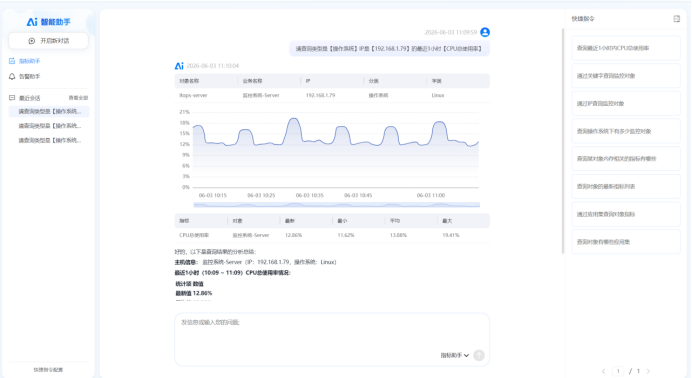The height and width of the screenshot is (378, 692).
Task: Click the 21% y-axis label on chart
Action: point(184,112)
